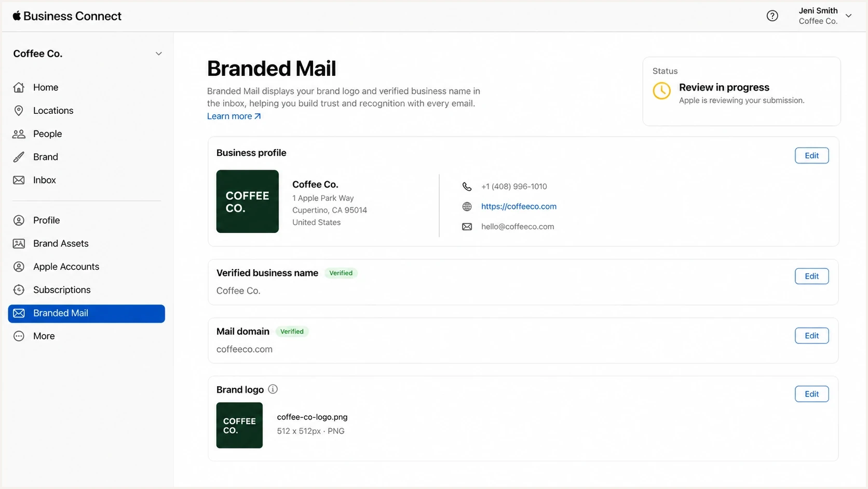Click the Locations pin icon
868x489 pixels.
tap(19, 111)
